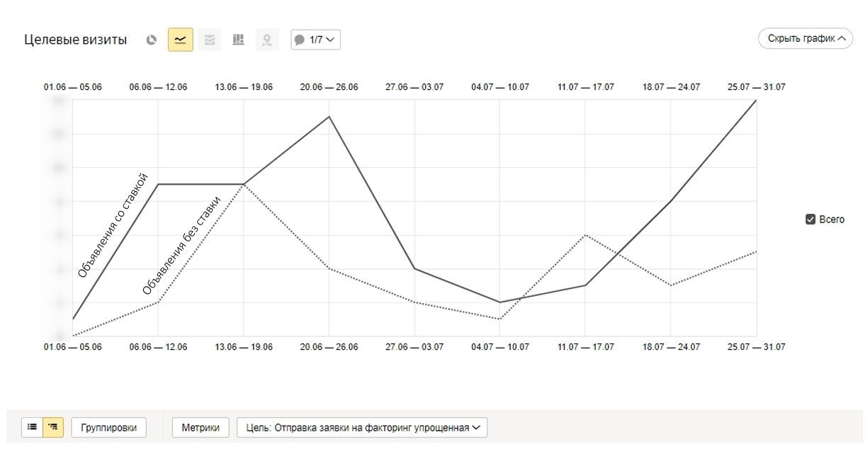
Task: Switch to pie chart view
Action: 151,40
